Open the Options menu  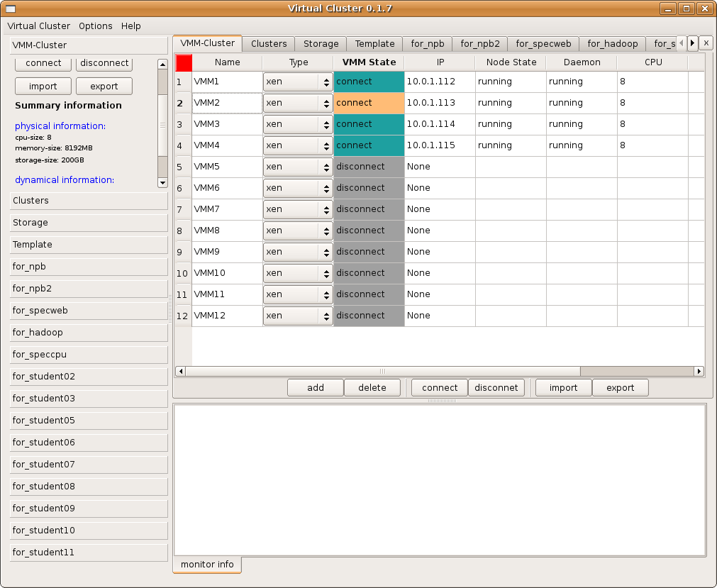[96, 26]
